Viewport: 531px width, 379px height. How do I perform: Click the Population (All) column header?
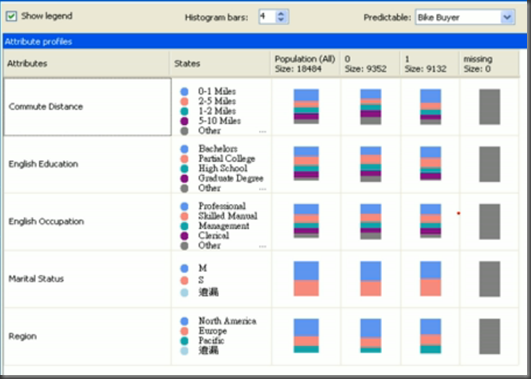pos(305,63)
